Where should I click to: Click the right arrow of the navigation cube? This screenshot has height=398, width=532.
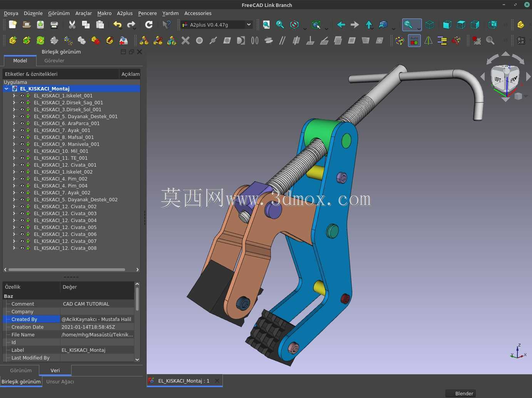[x=528, y=77]
